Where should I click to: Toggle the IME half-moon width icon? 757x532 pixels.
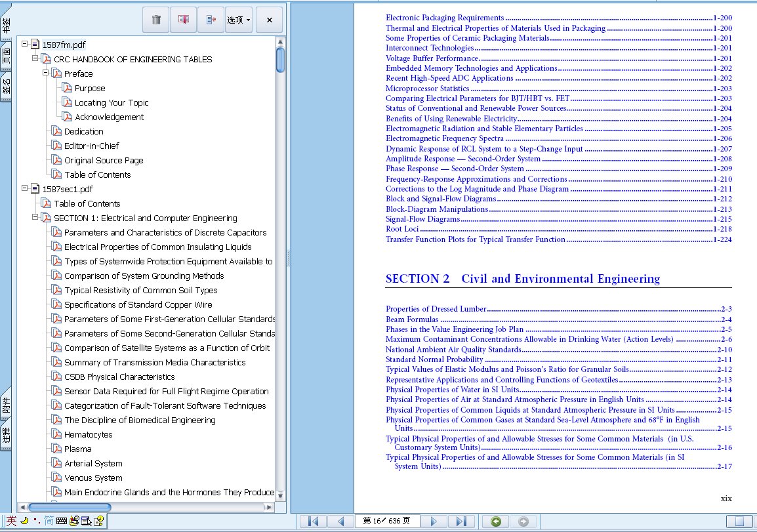[24, 521]
